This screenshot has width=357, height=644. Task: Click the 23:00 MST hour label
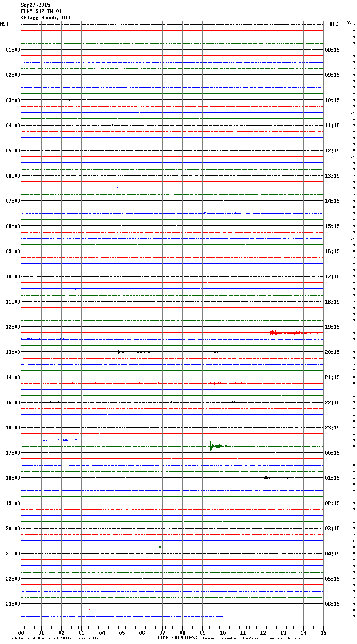(x=13, y=604)
